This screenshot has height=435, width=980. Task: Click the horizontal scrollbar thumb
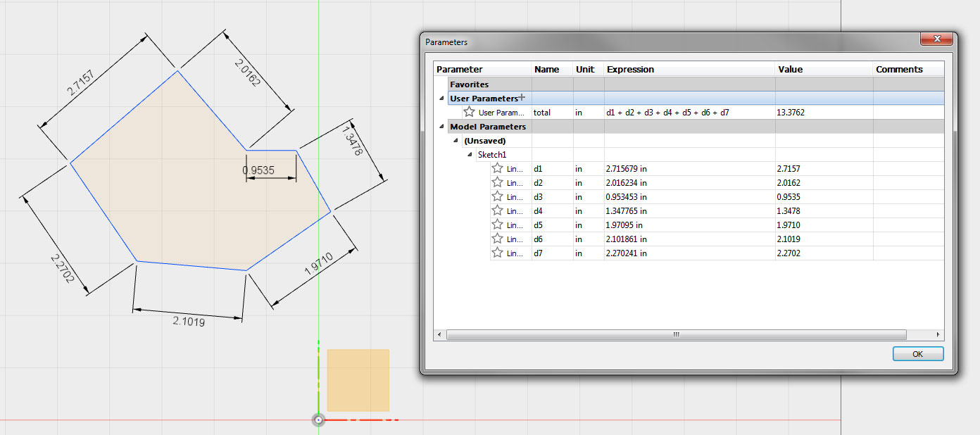tap(676, 334)
